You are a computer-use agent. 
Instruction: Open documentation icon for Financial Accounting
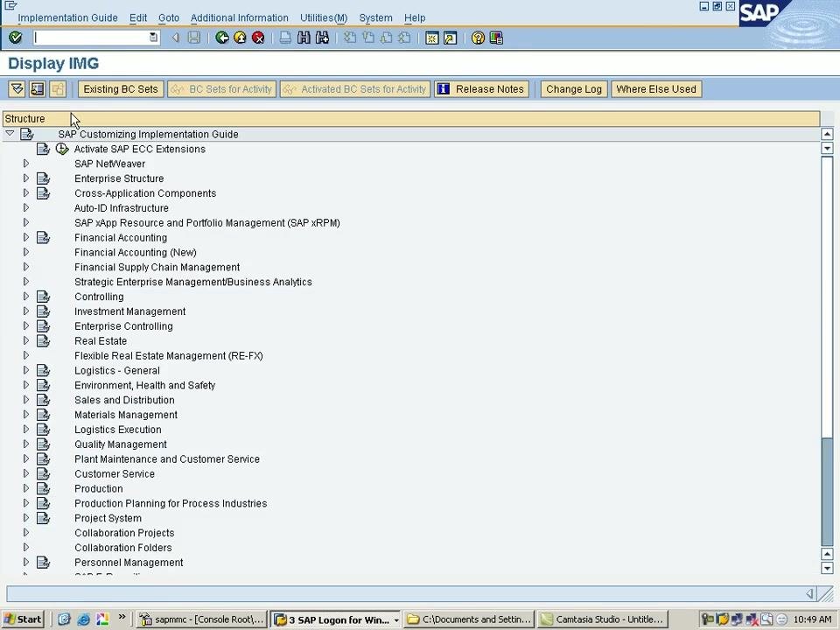(x=44, y=237)
